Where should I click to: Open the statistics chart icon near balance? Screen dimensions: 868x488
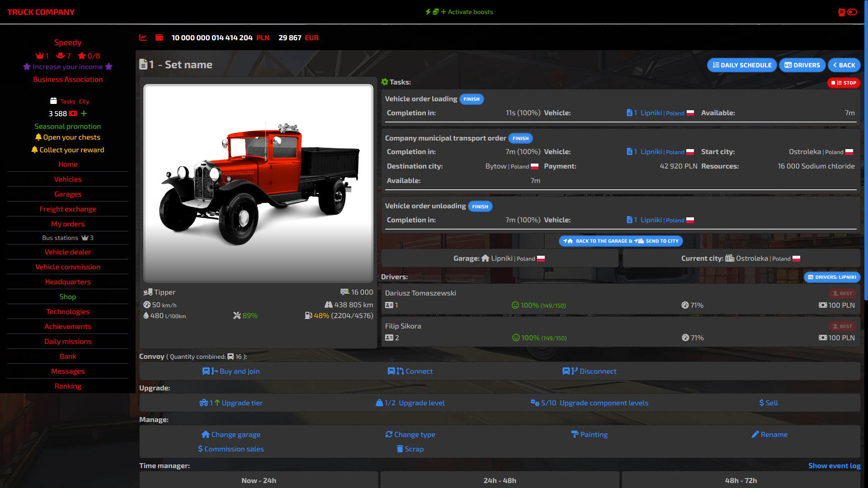(143, 38)
